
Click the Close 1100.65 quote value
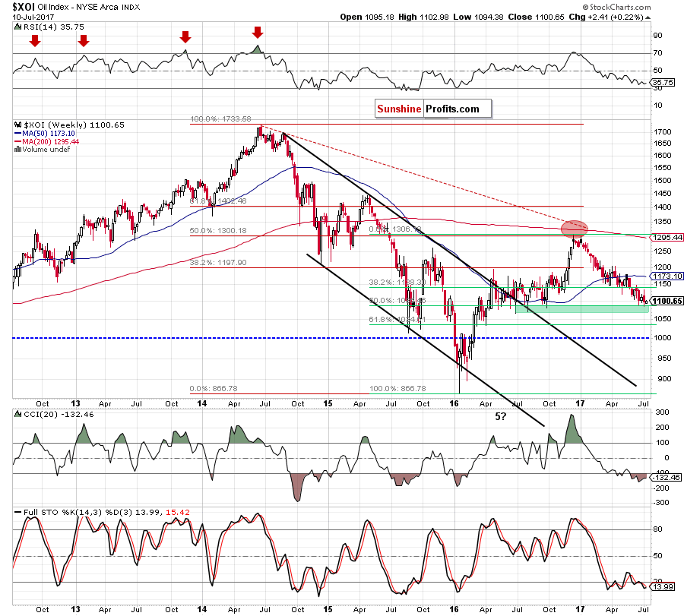(536, 17)
